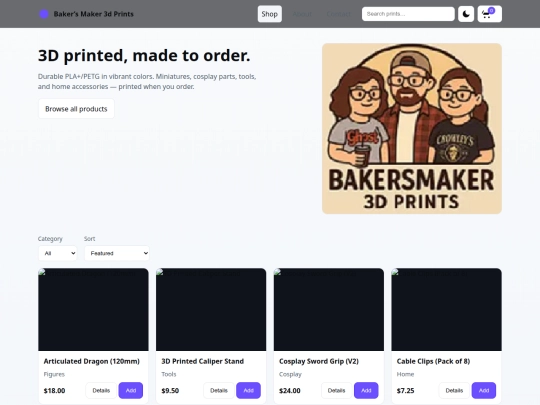Focus the Search prints input field
The height and width of the screenshot is (405, 540).
(x=408, y=14)
